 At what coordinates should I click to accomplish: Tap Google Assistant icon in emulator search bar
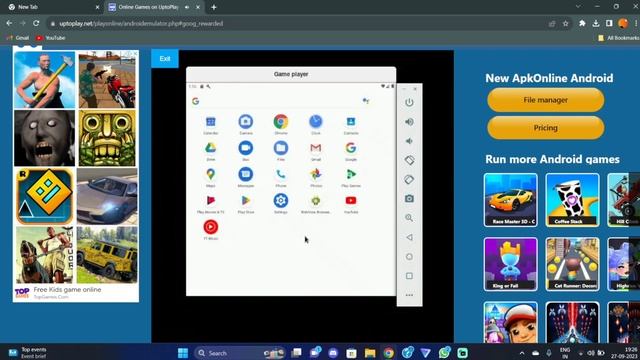coord(366,101)
